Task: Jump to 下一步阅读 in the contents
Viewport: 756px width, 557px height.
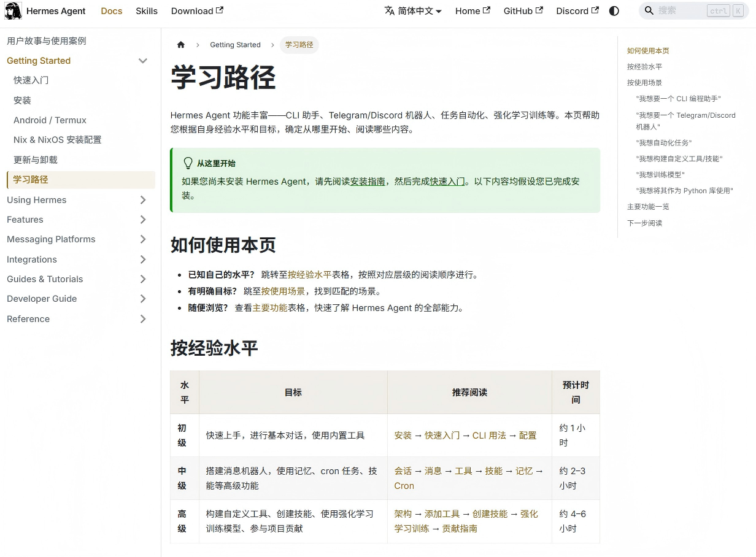Action: click(644, 223)
